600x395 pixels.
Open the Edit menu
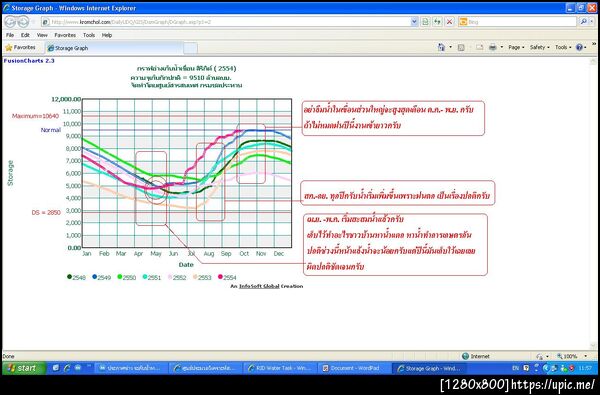click(x=25, y=35)
